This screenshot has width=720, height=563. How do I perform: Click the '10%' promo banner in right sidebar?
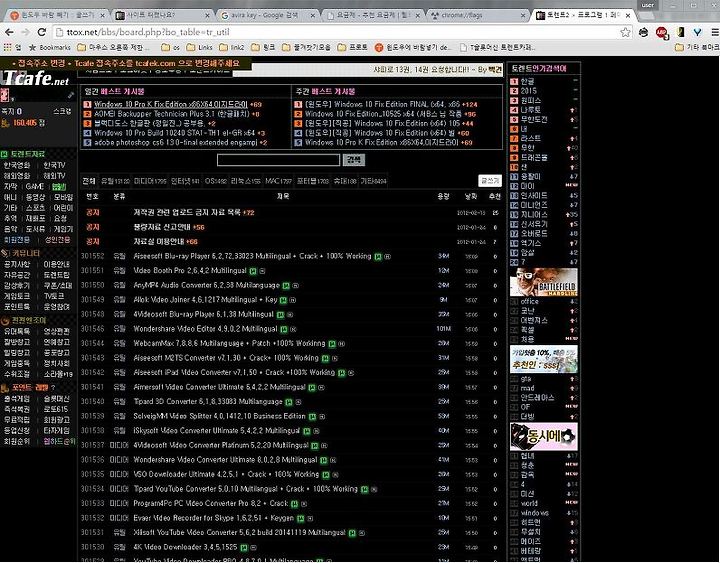pyautogui.click(x=544, y=360)
